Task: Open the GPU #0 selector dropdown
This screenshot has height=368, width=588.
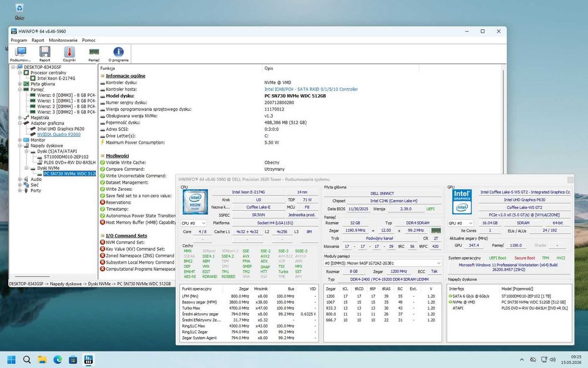Action: pos(460,223)
